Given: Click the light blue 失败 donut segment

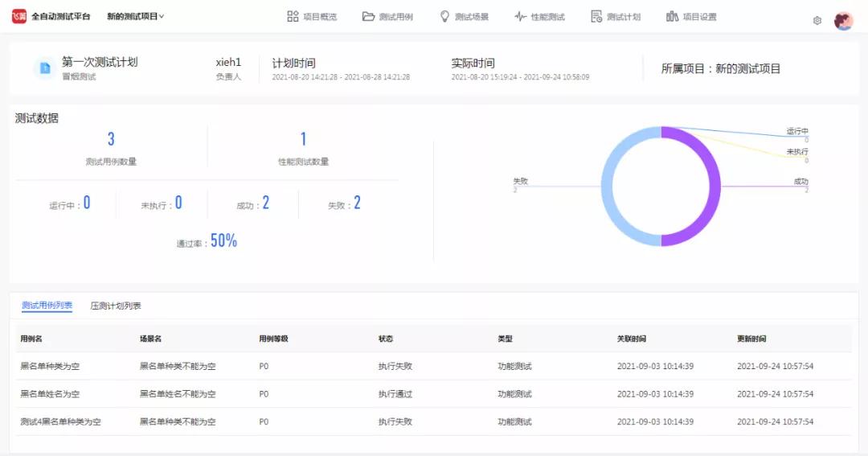Looking at the screenshot, I should tap(608, 186).
